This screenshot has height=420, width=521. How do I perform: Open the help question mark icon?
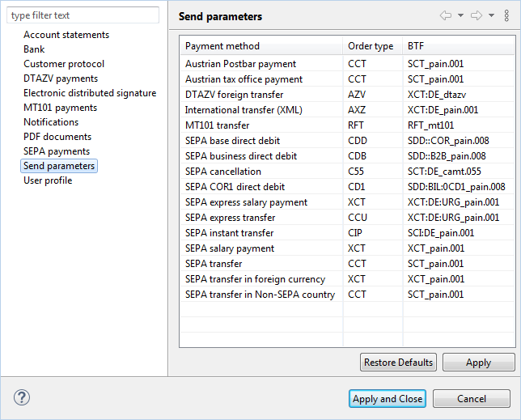click(22, 397)
